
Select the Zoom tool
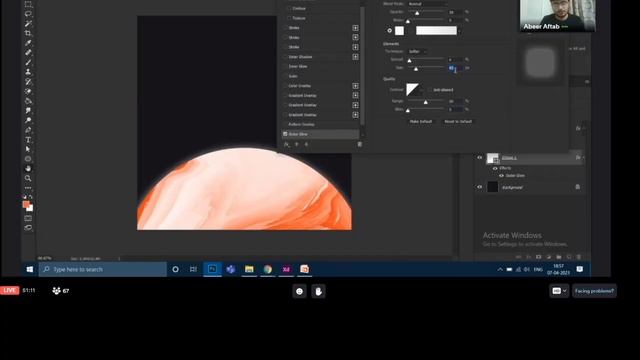(28, 178)
